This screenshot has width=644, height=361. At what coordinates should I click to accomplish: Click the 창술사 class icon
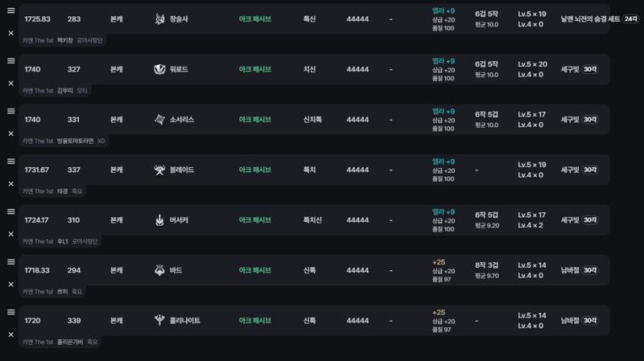click(x=159, y=18)
